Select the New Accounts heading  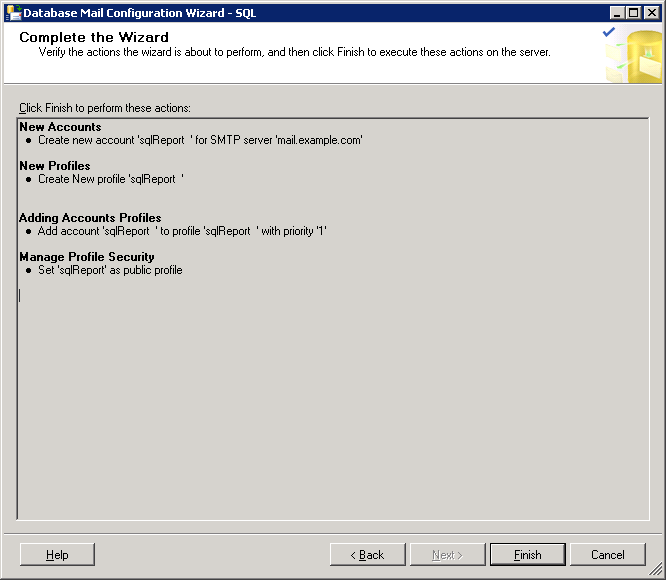point(60,127)
